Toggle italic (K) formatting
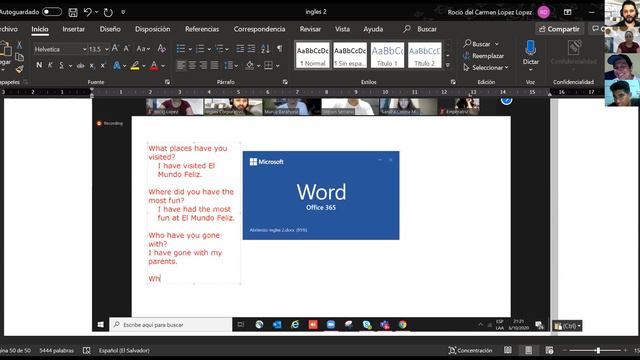 pyautogui.click(x=50, y=65)
